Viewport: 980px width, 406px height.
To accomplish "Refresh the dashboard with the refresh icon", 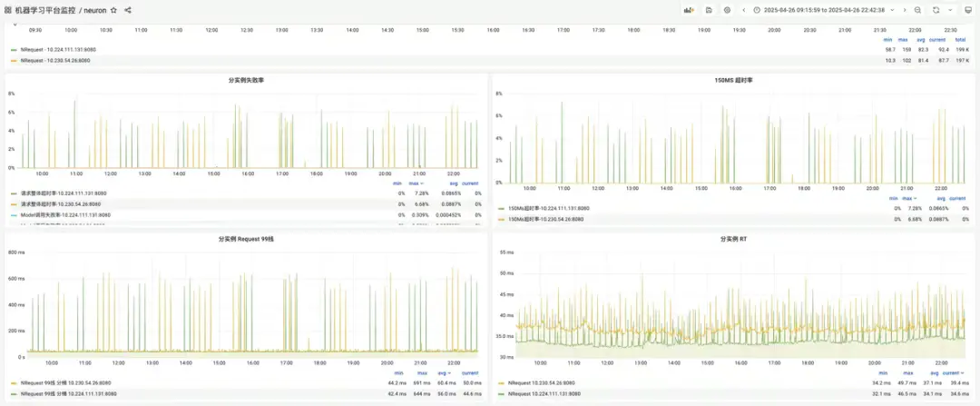I will pos(936,10).
